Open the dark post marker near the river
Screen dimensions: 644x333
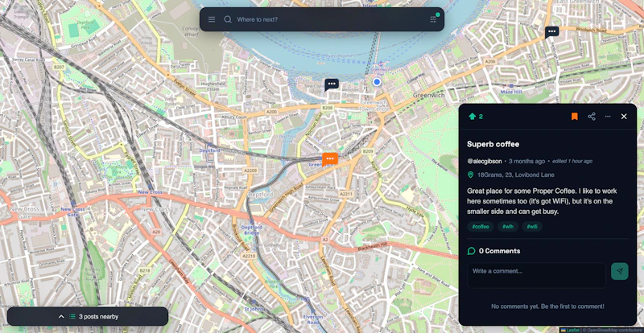pyautogui.click(x=332, y=84)
